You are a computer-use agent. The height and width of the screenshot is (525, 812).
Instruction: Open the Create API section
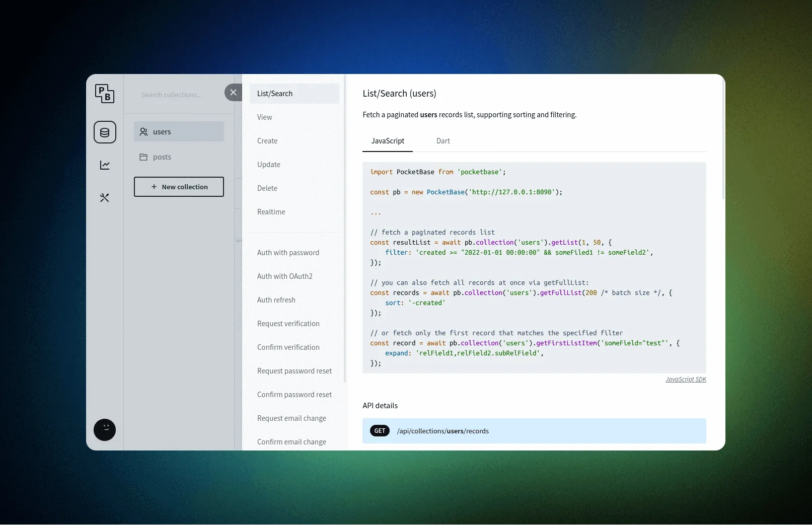(294, 141)
